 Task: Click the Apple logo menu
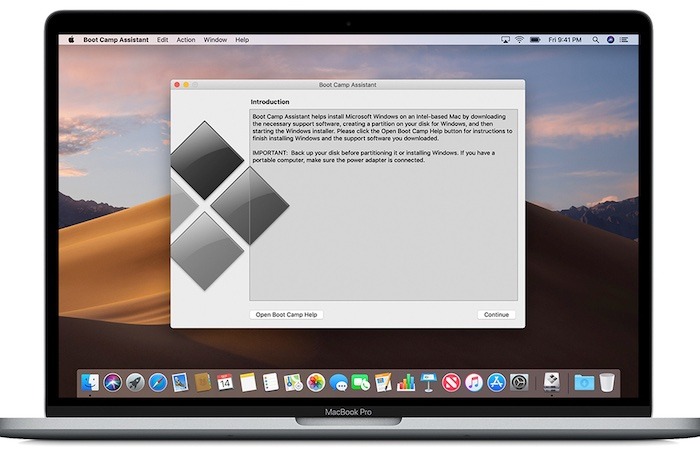tap(71, 40)
